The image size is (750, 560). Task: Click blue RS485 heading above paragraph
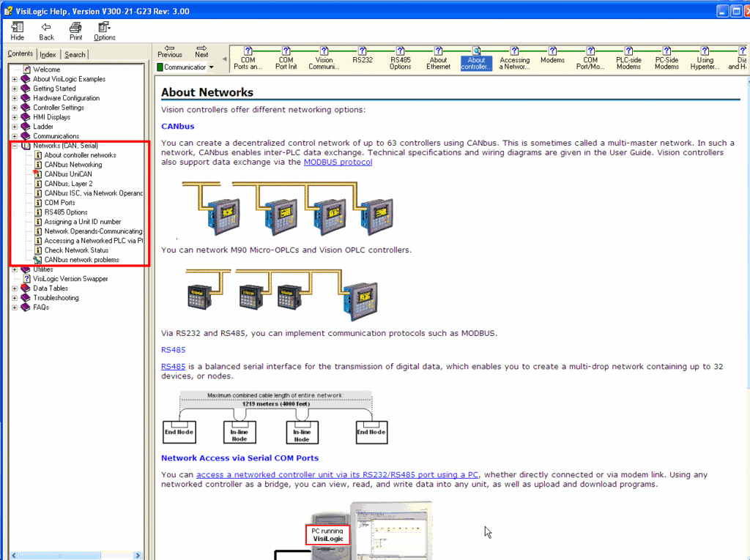tap(173, 350)
